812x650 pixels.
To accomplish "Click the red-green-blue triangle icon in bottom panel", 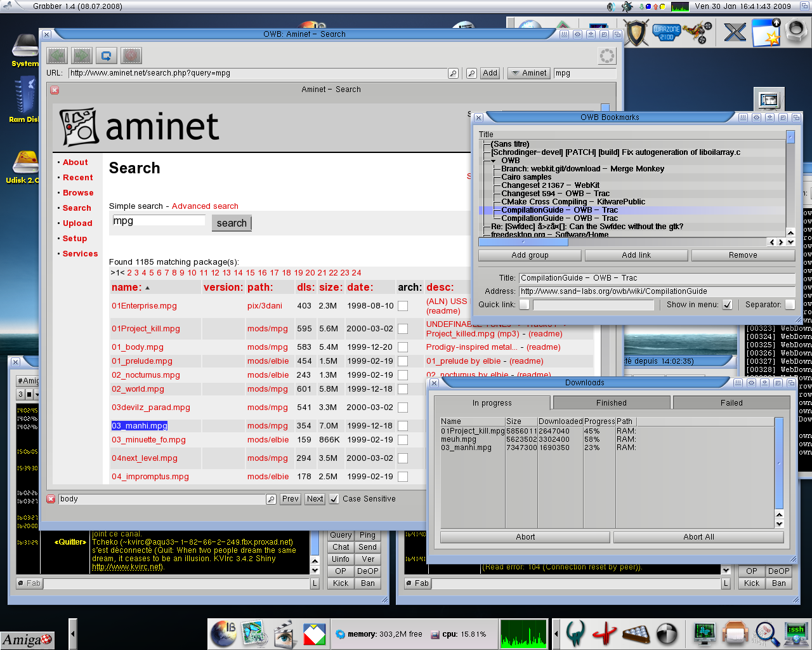I will (314, 634).
